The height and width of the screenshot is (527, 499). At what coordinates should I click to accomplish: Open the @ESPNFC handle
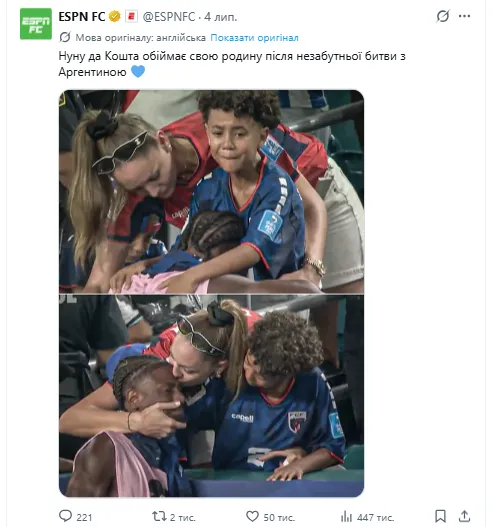[x=169, y=17]
